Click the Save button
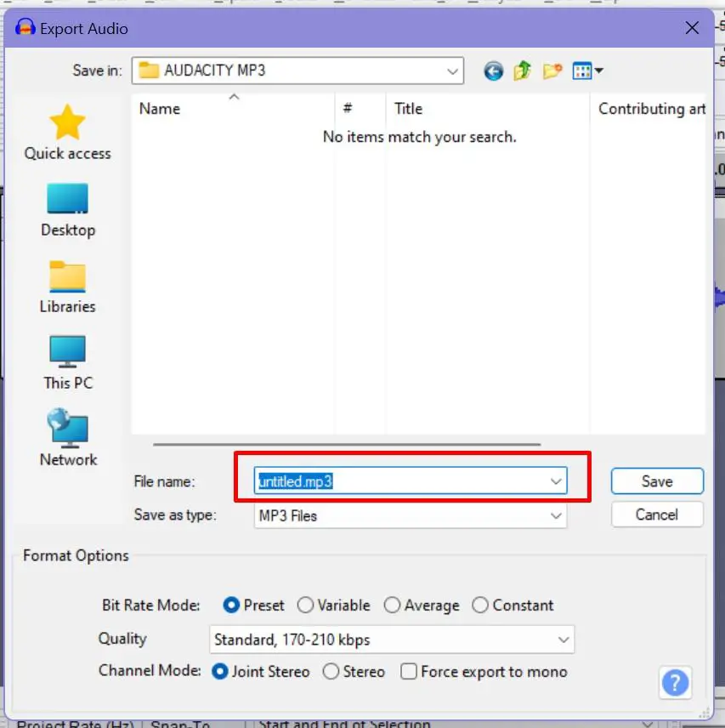 coord(657,481)
